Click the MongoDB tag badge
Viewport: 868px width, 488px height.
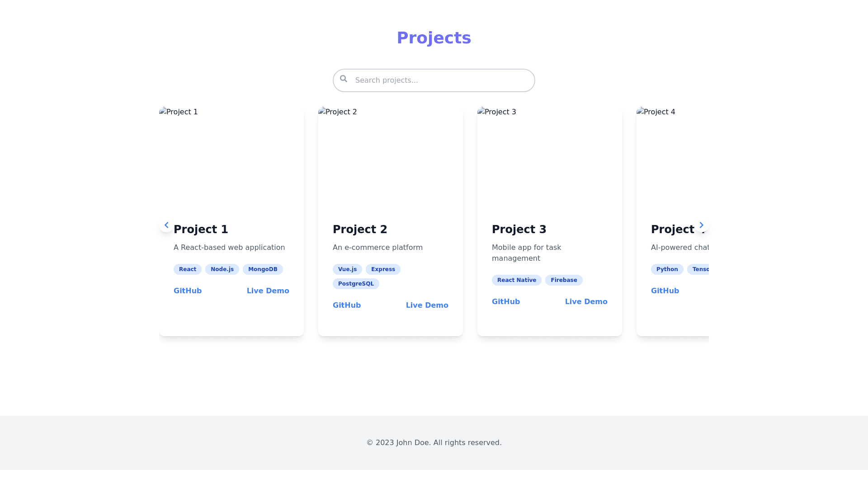point(263,269)
